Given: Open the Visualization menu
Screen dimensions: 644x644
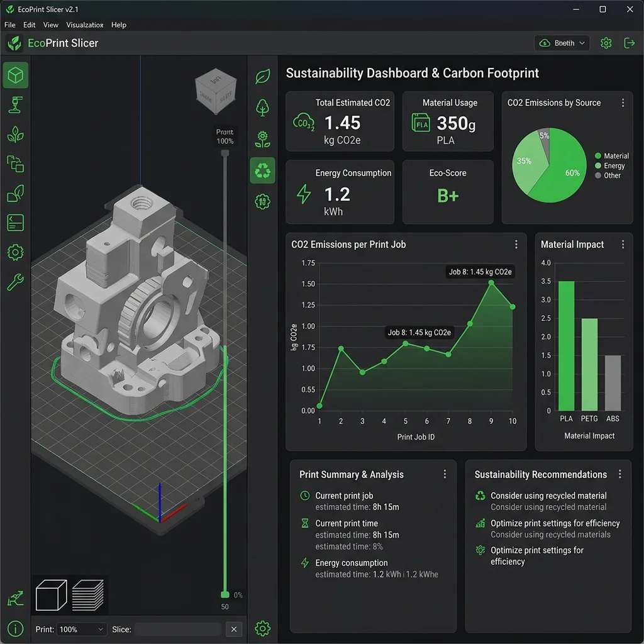Looking at the screenshot, I should pyautogui.click(x=85, y=25).
